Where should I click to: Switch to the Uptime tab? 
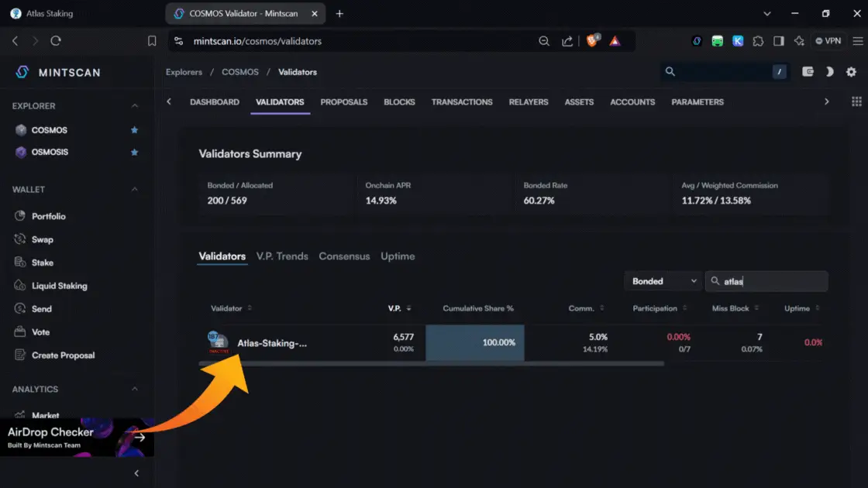398,256
